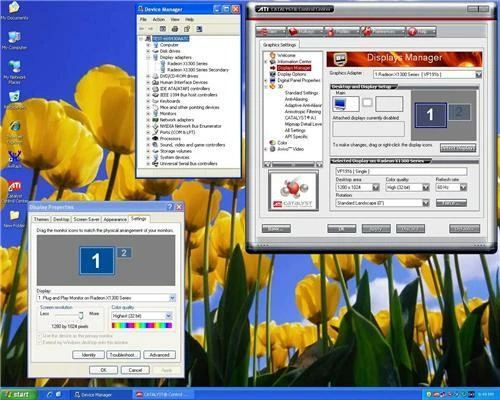Click the Advanced button in Display Properties

pyautogui.click(x=159, y=355)
